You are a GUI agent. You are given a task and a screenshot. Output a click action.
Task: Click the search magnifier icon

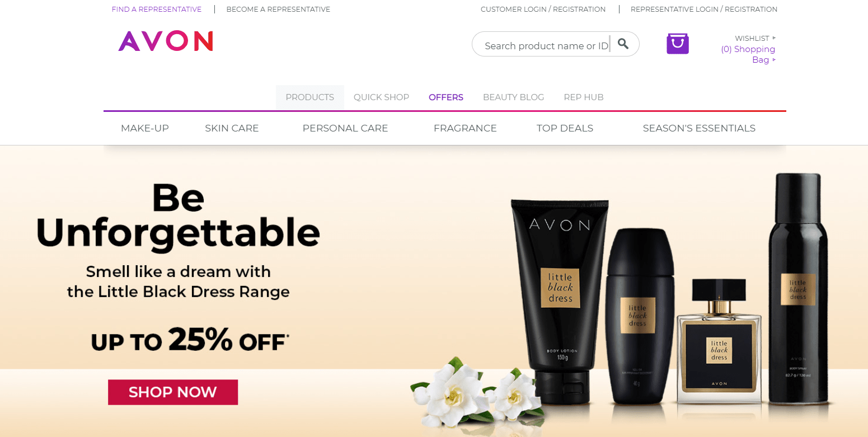pos(623,44)
